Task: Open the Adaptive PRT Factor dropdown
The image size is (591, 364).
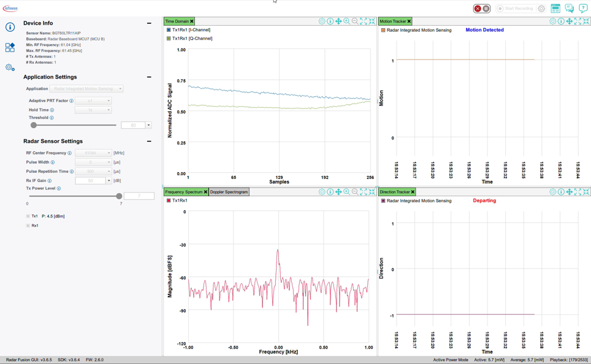Action: point(93,100)
